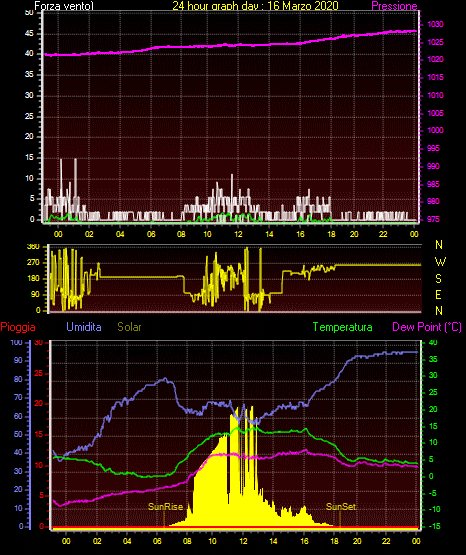The image size is (466, 555).
Task: Select the Umidita legend label
Action: tap(84, 327)
